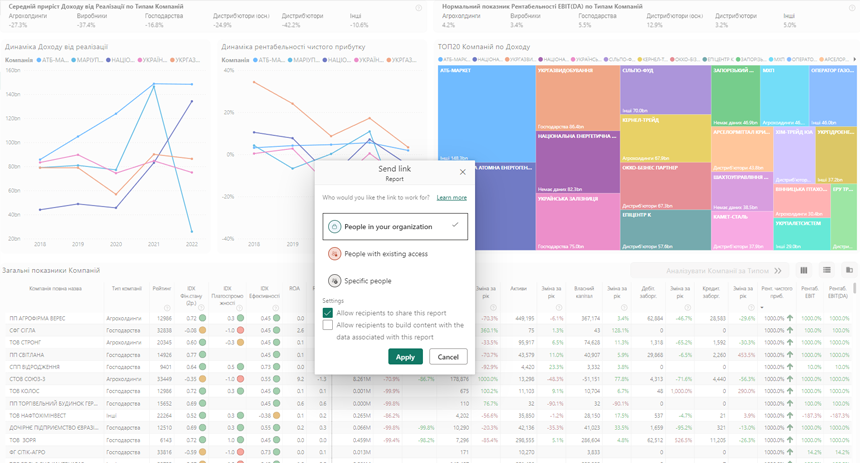The width and height of the screenshot is (860, 463).
Task: Click info icon under Рейтинг column header
Action: 167,308
